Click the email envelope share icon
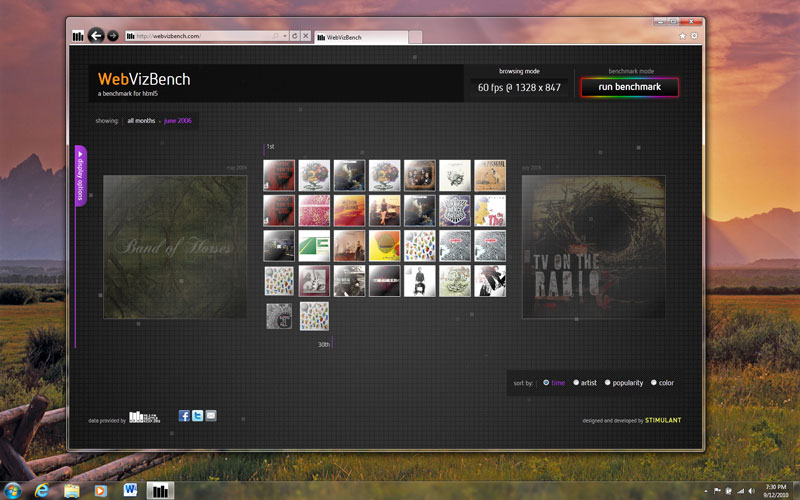This screenshot has width=800, height=500. tap(211, 416)
